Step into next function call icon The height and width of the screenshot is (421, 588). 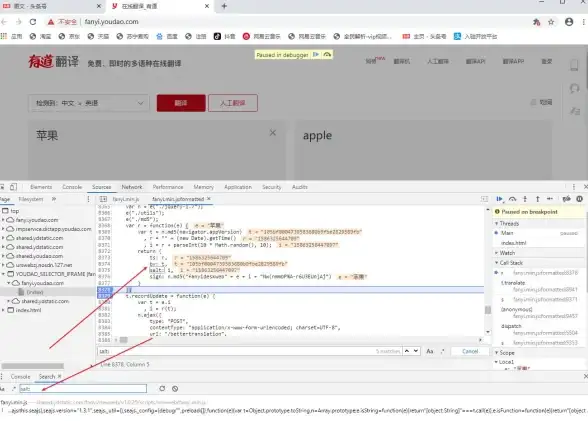point(525,199)
